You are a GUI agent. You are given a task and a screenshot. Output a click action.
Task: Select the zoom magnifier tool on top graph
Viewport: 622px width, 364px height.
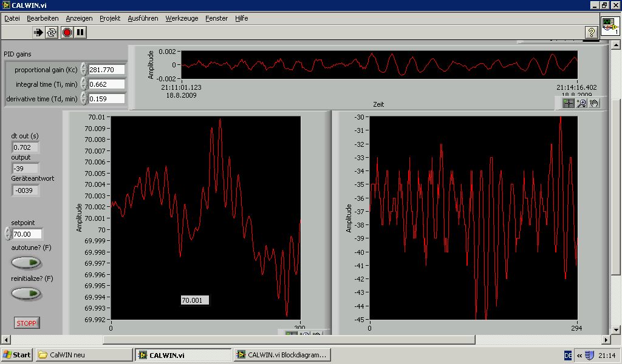point(581,103)
